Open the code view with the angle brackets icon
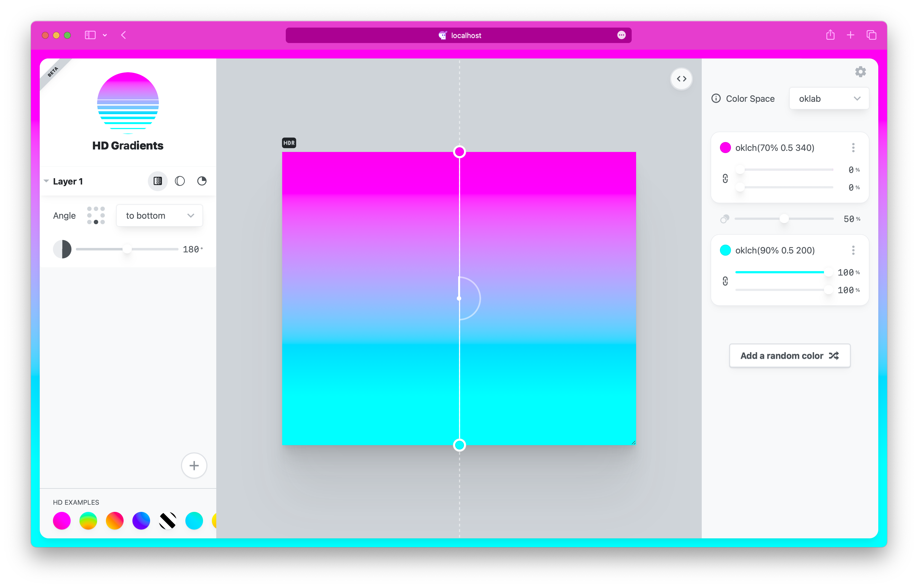 [682, 79]
